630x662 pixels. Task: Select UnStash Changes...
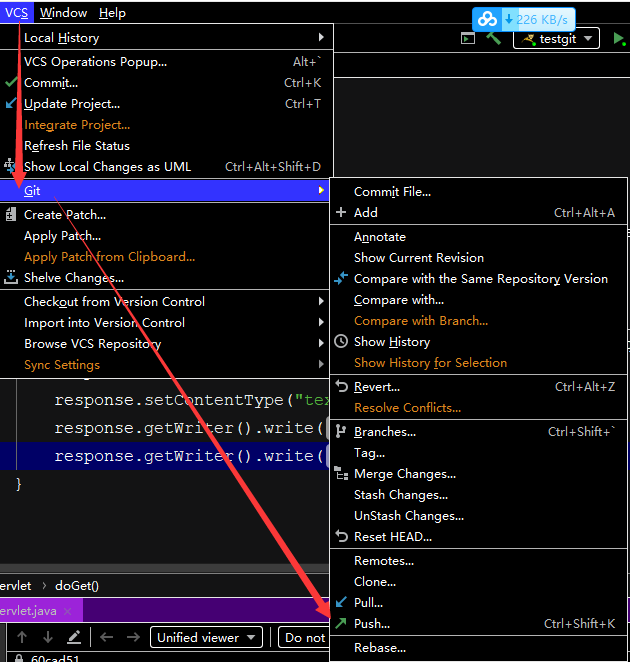tap(478, 516)
